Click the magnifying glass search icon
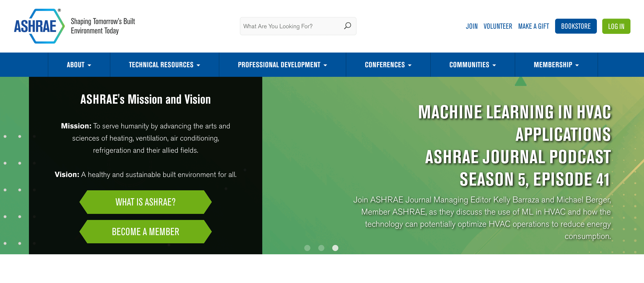The height and width of the screenshot is (283, 644). [347, 26]
